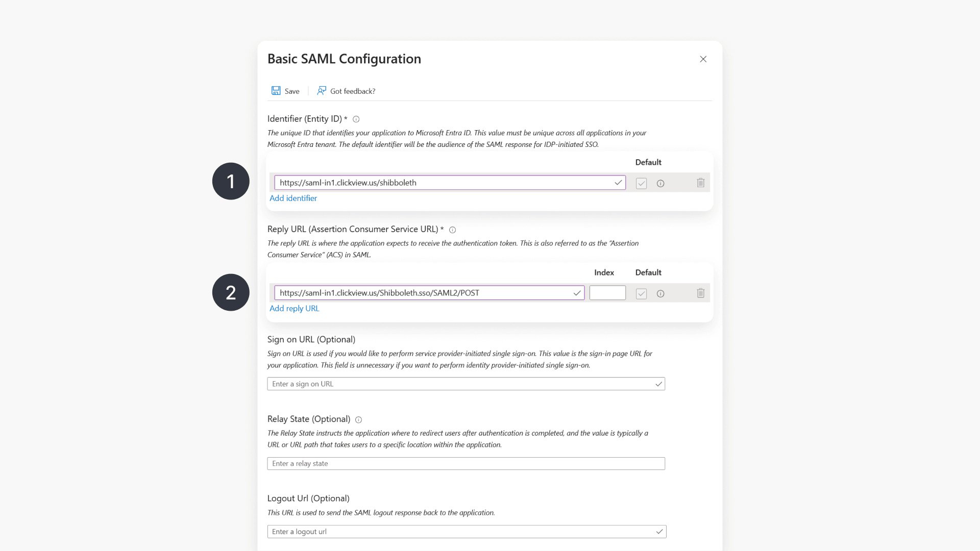Click the Save icon
The height and width of the screenshot is (551, 980).
(276, 90)
